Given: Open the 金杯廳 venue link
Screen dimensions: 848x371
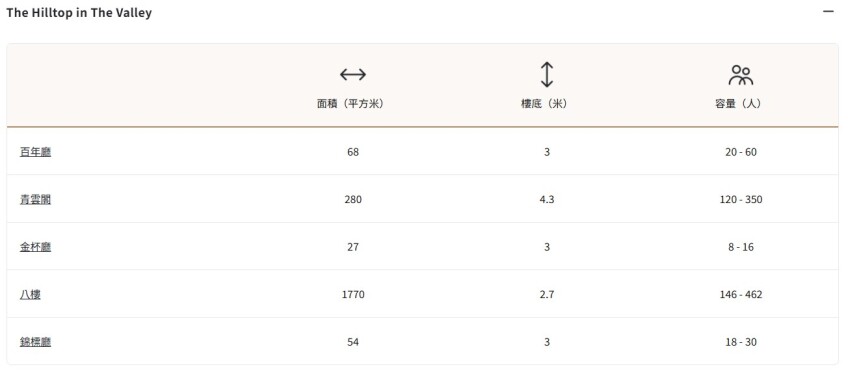Looking at the screenshot, I should [35, 247].
